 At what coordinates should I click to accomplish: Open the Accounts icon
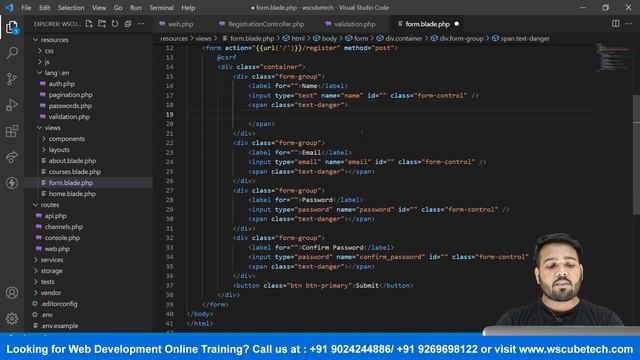tap(12, 293)
